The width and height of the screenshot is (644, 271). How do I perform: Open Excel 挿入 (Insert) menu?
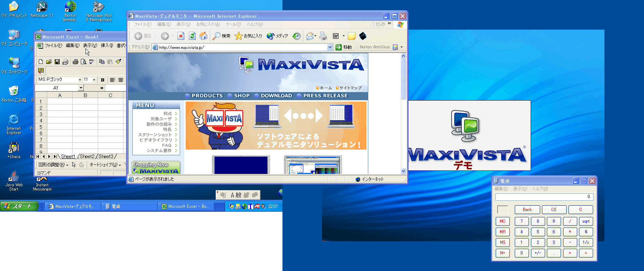(107, 46)
